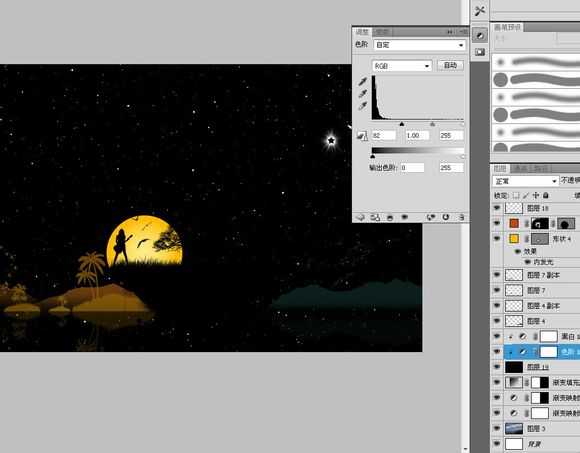Click the lock all padlock icon in Layers
This screenshot has width=580, height=453.
tap(546, 195)
